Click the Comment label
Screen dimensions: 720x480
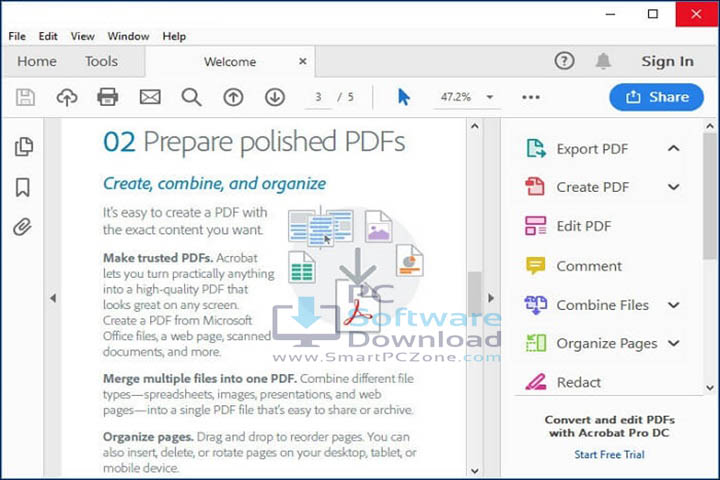[x=589, y=266]
